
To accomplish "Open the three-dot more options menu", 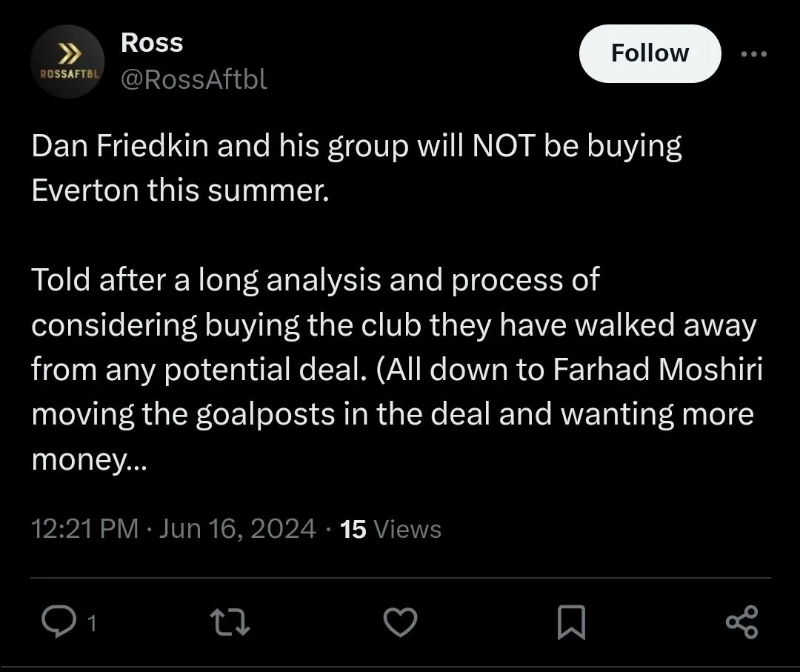I will click(754, 53).
